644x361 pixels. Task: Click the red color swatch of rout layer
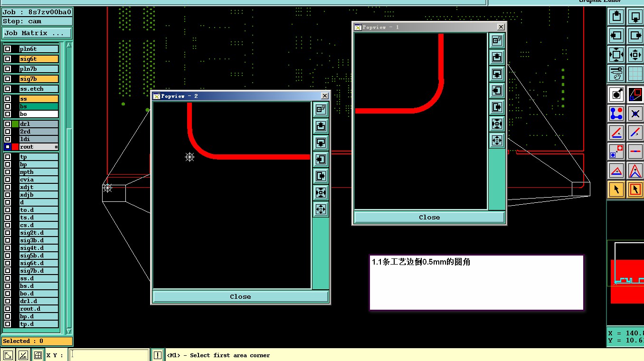(x=15, y=147)
